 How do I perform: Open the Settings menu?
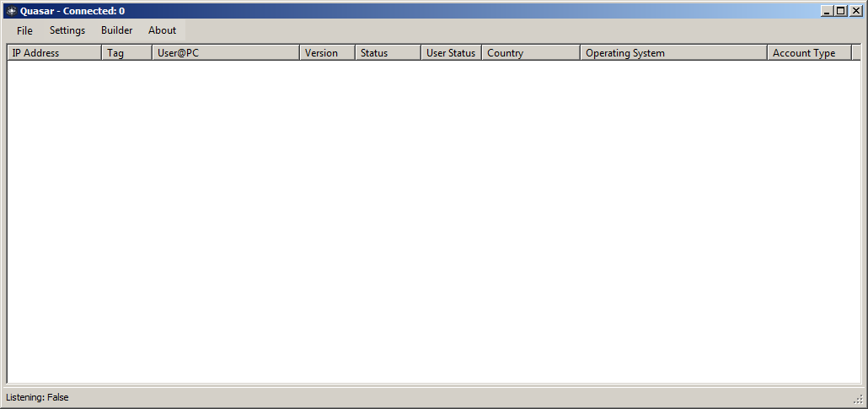67,30
